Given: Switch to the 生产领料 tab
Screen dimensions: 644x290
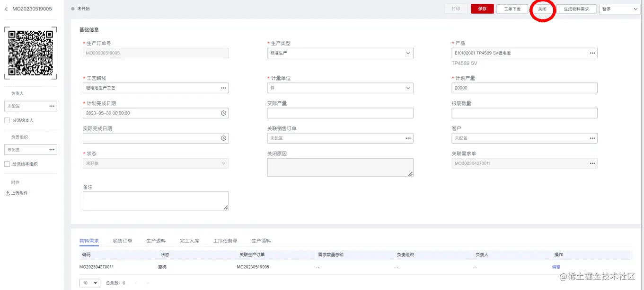Looking at the screenshot, I should (261, 241).
